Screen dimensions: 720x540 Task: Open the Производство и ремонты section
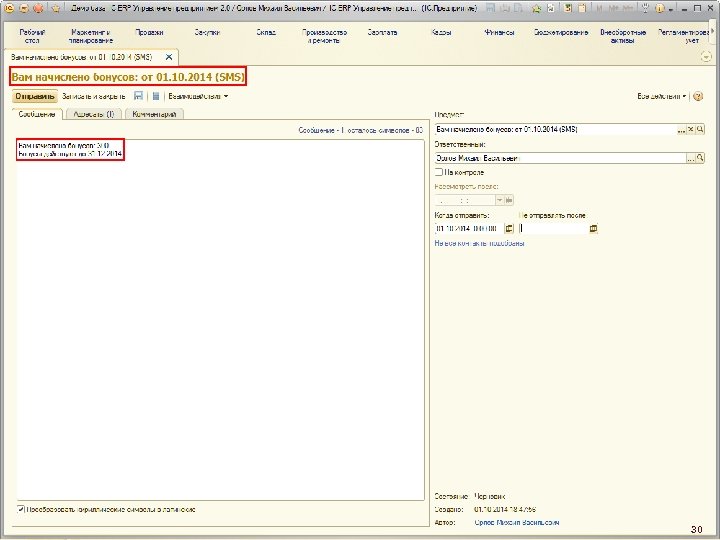324,36
